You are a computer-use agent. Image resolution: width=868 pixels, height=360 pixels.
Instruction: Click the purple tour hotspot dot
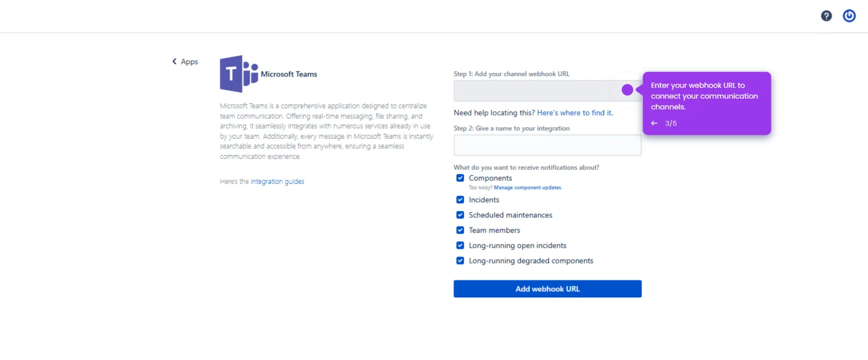[627, 90]
